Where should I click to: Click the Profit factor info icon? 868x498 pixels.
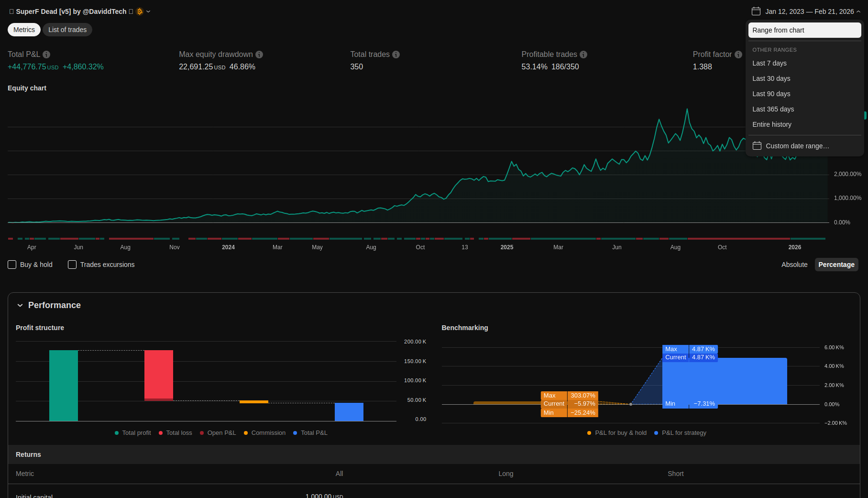(x=738, y=55)
